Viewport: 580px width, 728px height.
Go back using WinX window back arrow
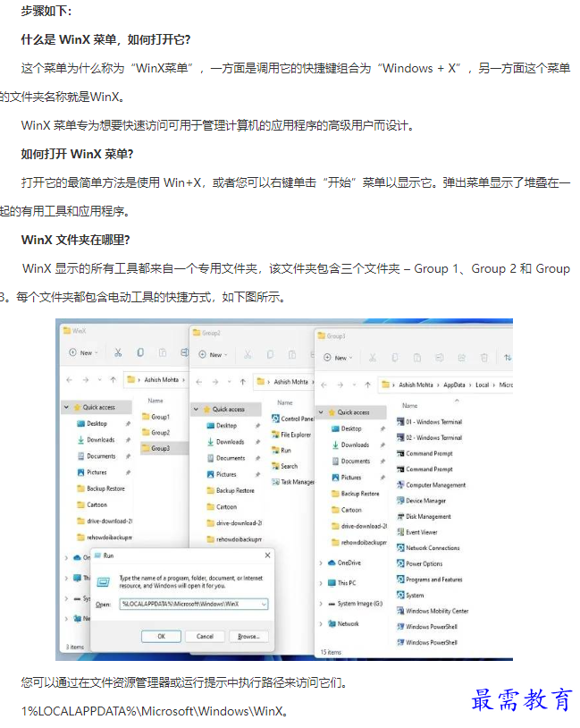[69, 380]
